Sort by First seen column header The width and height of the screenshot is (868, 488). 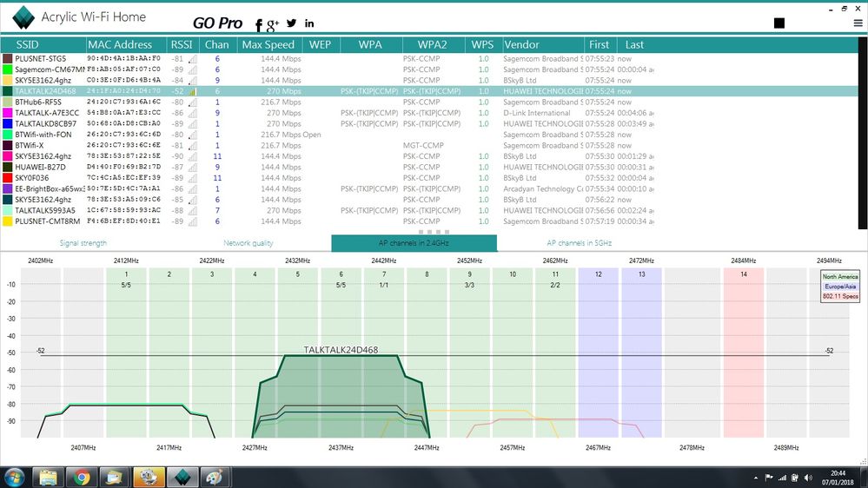[599, 45]
